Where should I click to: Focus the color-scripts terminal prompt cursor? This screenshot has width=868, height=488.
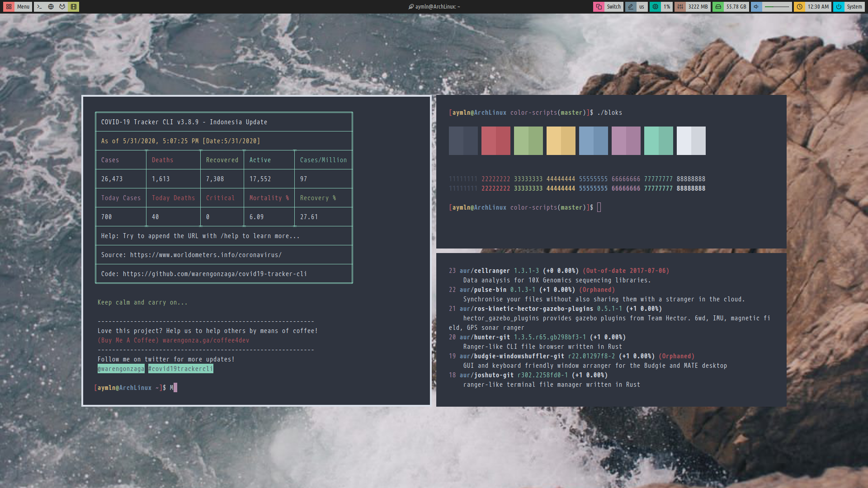[x=599, y=207]
